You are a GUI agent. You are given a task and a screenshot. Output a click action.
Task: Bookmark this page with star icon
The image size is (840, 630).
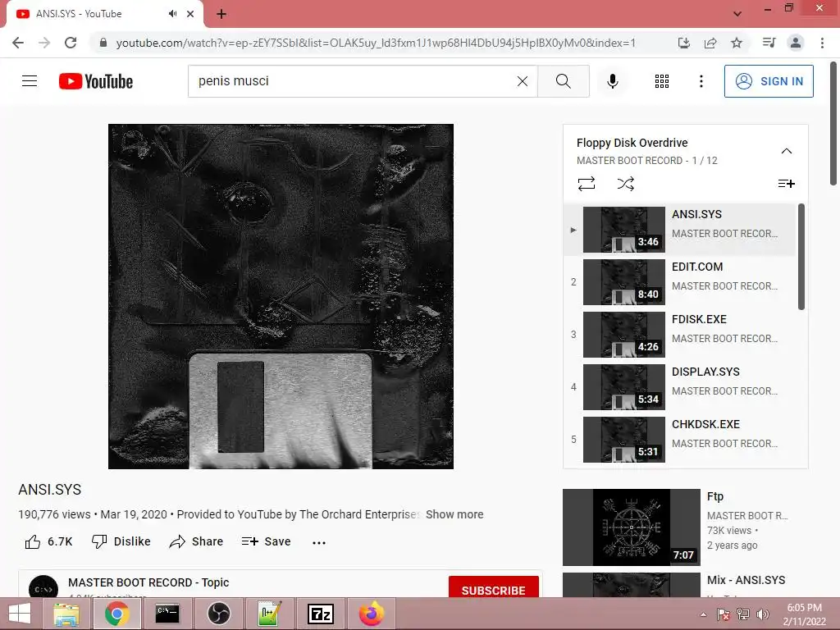click(x=737, y=43)
